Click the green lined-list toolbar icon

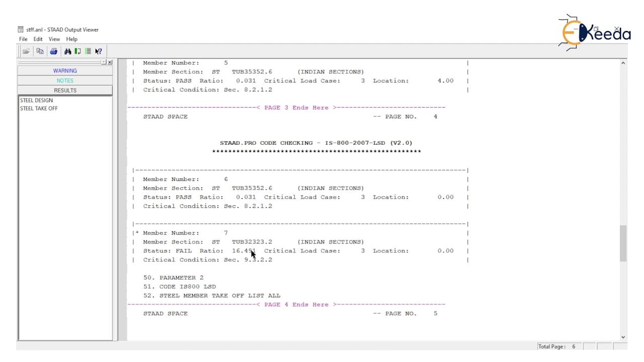click(x=88, y=51)
